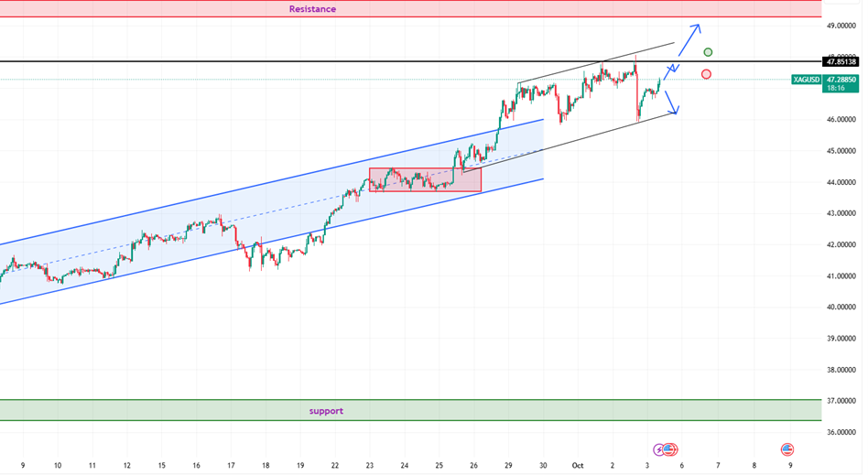Select the support text label
Viewport: 868px width, 475px height.
(x=326, y=411)
